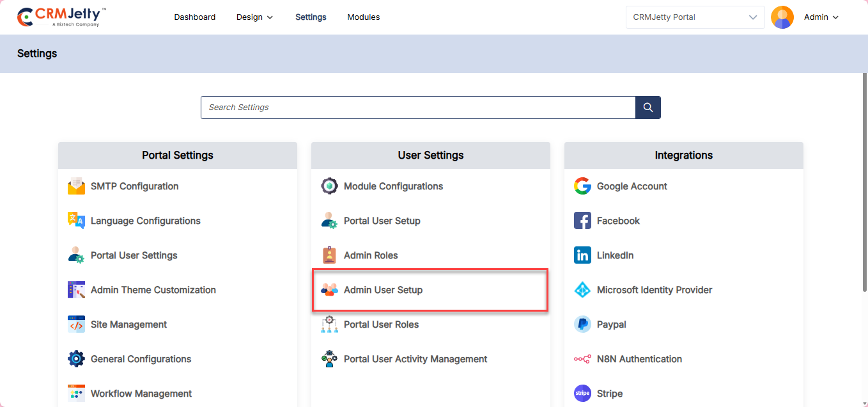
Task: Open Portal User Activity Management link
Action: pos(415,359)
